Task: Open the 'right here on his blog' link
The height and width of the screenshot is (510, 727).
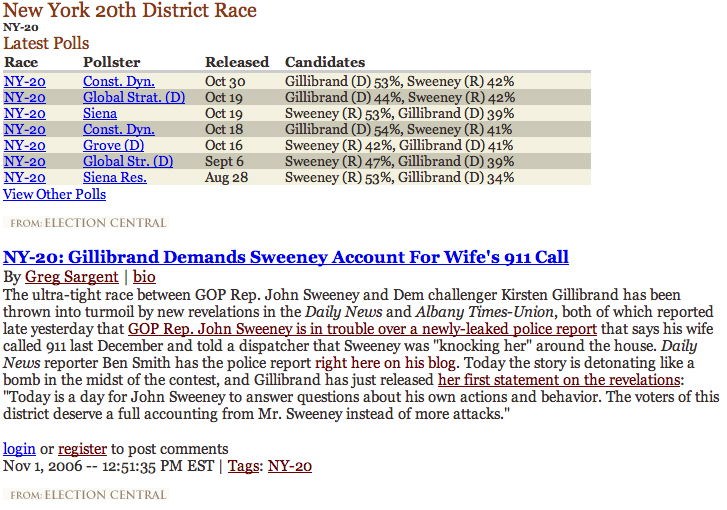Action: (x=385, y=363)
